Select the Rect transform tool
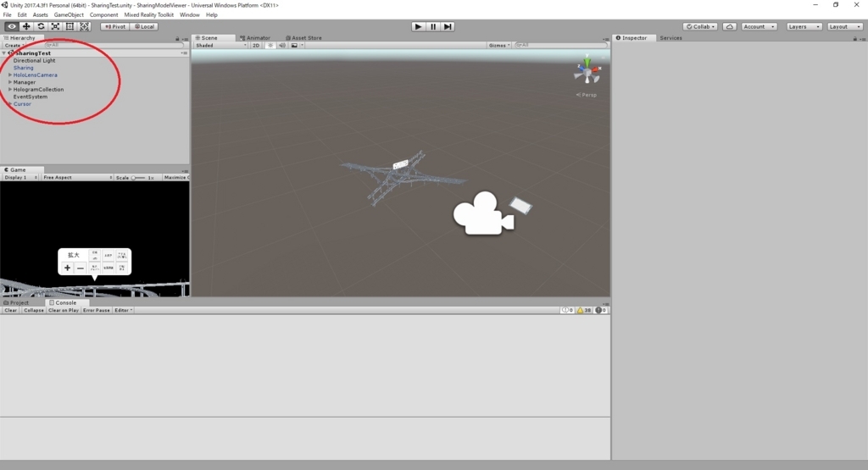This screenshot has width=868, height=470. (70, 26)
